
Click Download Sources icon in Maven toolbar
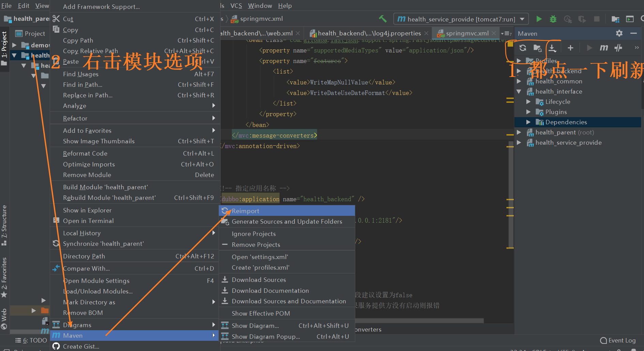pyautogui.click(x=553, y=48)
